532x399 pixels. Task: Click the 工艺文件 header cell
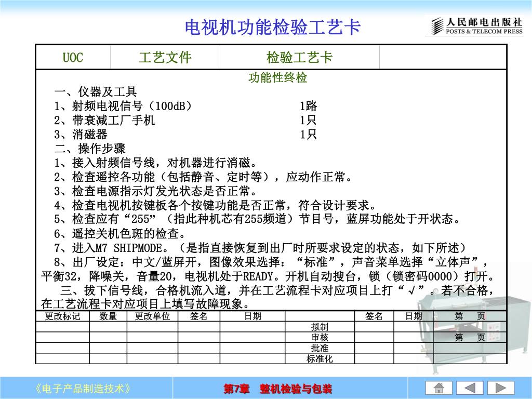tap(165, 57)
